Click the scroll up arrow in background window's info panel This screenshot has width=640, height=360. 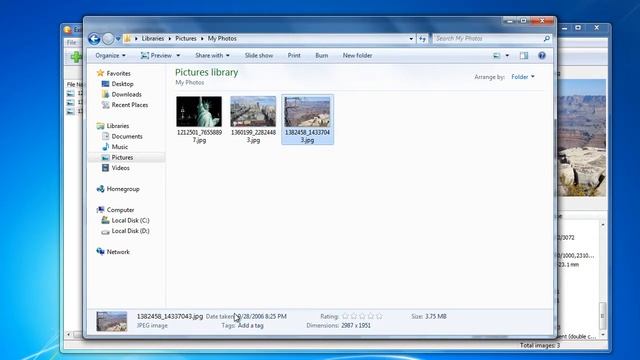click(x=603, y=225)
